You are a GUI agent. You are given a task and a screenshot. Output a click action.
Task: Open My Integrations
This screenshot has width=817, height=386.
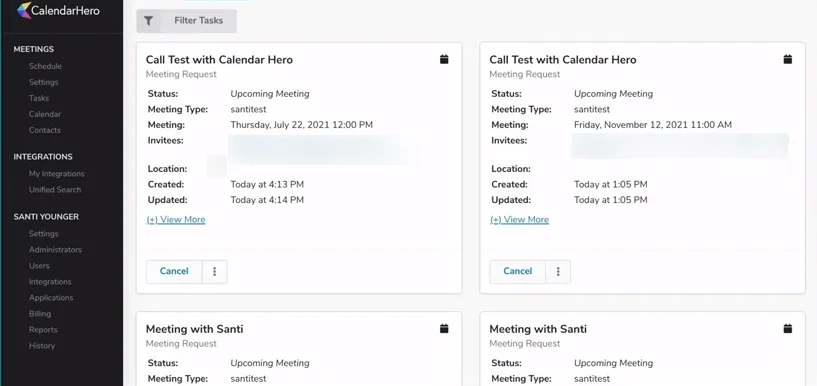coord(56,174)
